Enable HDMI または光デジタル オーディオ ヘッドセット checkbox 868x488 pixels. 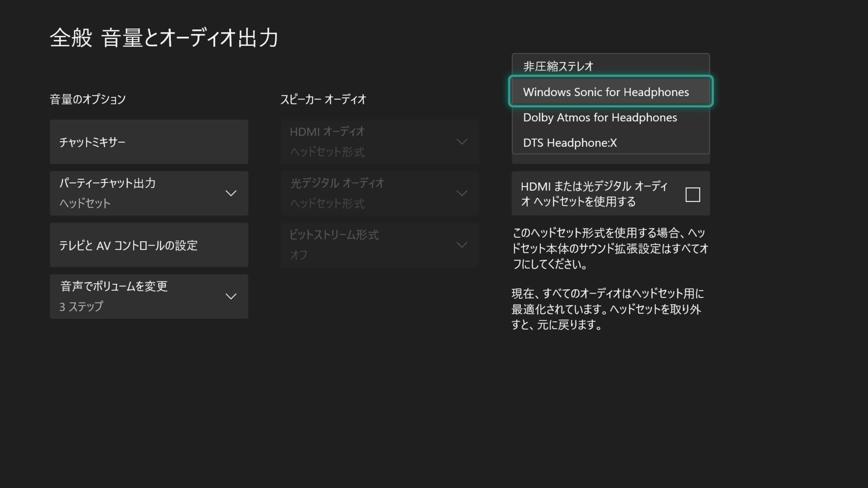692,194
